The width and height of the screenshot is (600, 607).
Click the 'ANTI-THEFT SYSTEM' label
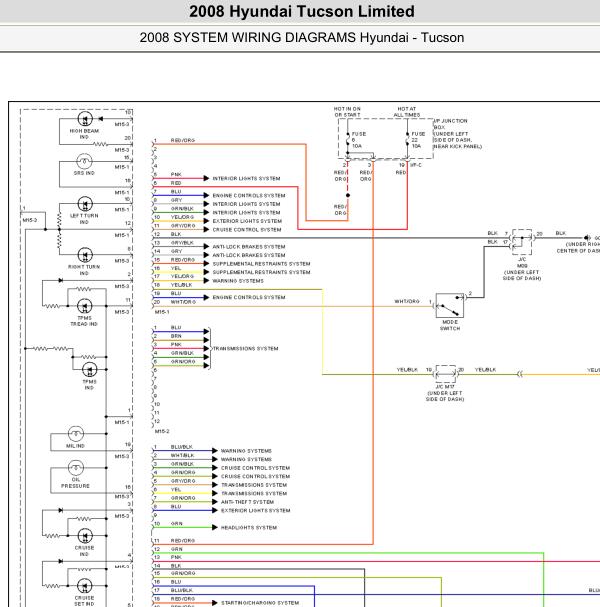click(247, 502)
